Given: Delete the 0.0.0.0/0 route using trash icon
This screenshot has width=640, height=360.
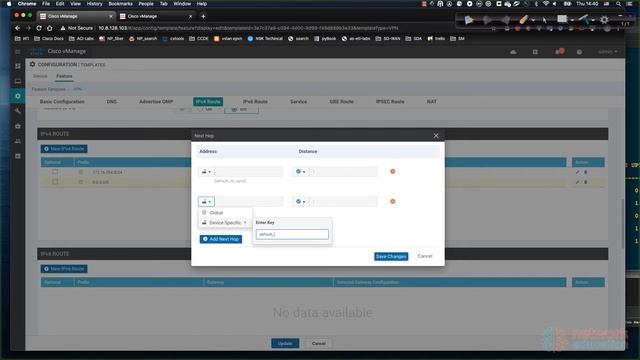Looking at the screenshot, I should pyautogui.click(x=585, y=182).
